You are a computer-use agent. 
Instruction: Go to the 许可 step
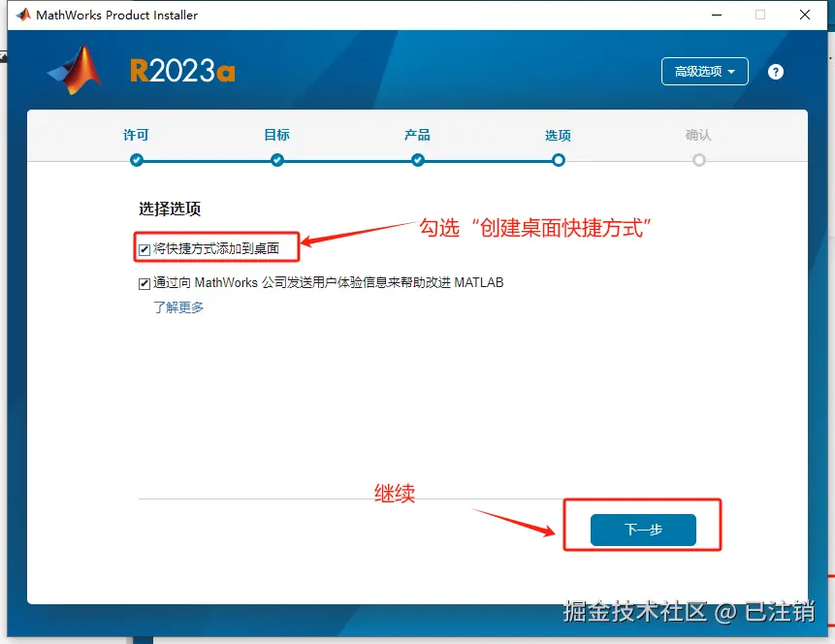136,135
